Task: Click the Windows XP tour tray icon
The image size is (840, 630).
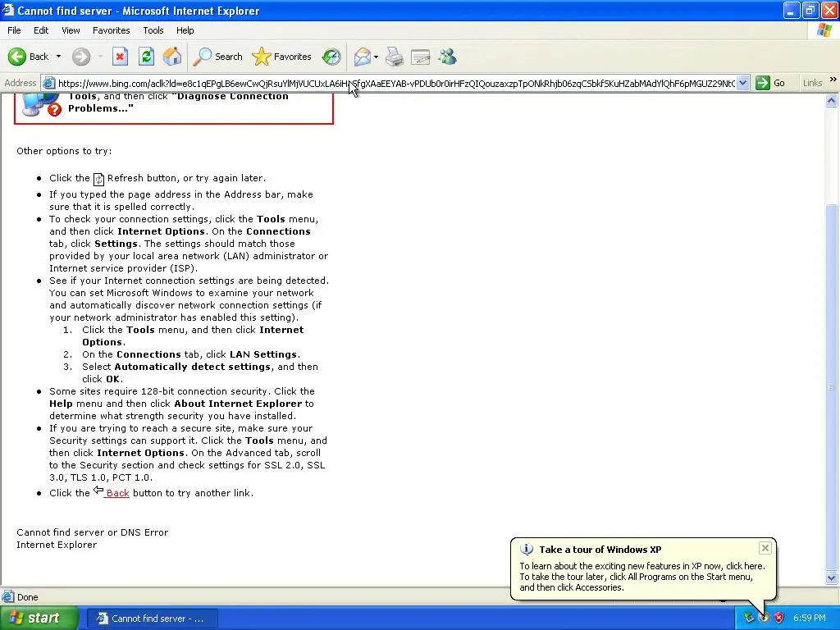Action: tap(764, 619)
